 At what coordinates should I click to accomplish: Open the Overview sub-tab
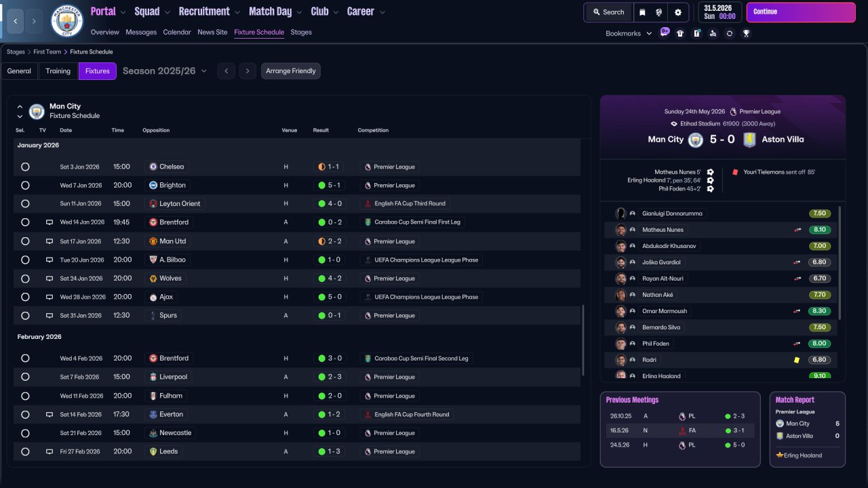click(104, 32)
